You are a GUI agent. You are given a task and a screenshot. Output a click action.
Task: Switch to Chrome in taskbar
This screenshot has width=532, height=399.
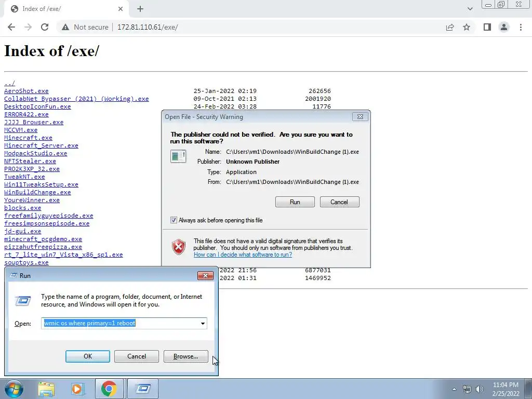click(109, 389)
